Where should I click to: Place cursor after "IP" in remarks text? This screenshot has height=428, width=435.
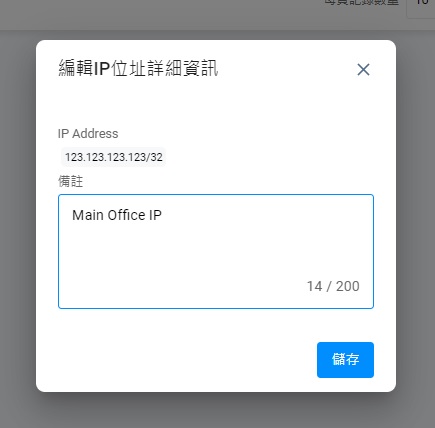[x=162, y=215]
